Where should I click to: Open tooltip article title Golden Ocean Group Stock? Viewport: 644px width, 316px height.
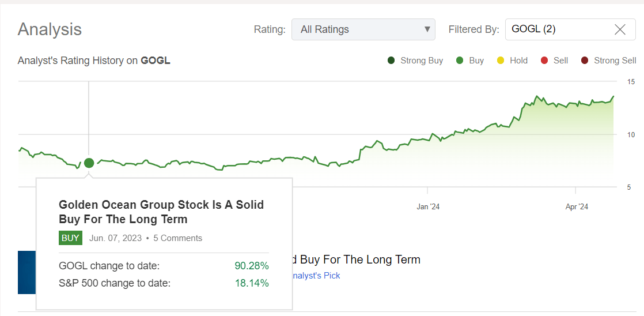(x=161, y=212)
